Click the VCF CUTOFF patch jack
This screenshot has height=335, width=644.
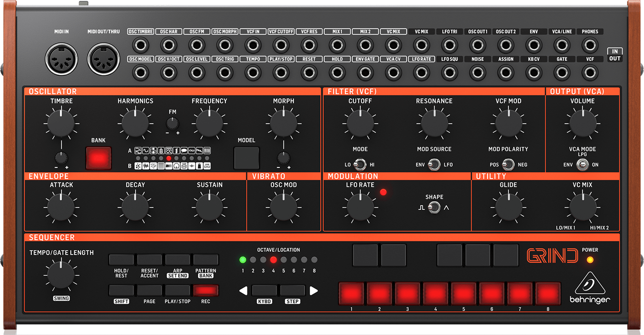pos(281,45)
